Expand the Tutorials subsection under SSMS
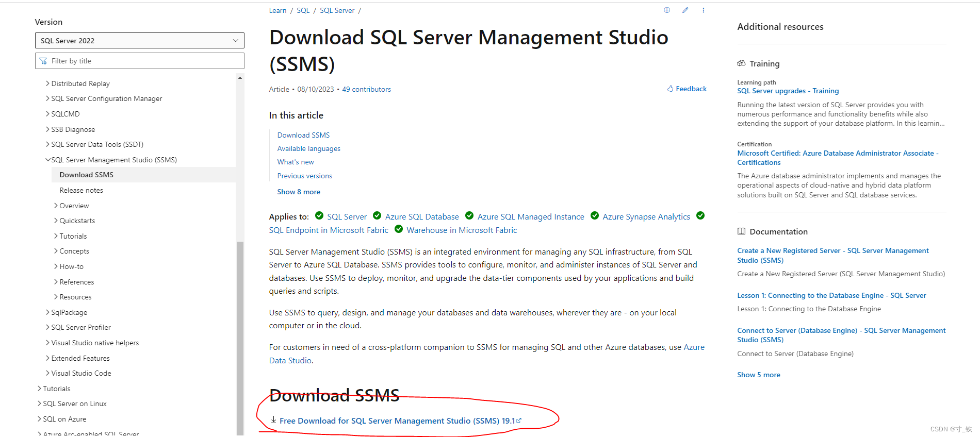The height and width of the screenshot is (437, 980). [56, 236]
